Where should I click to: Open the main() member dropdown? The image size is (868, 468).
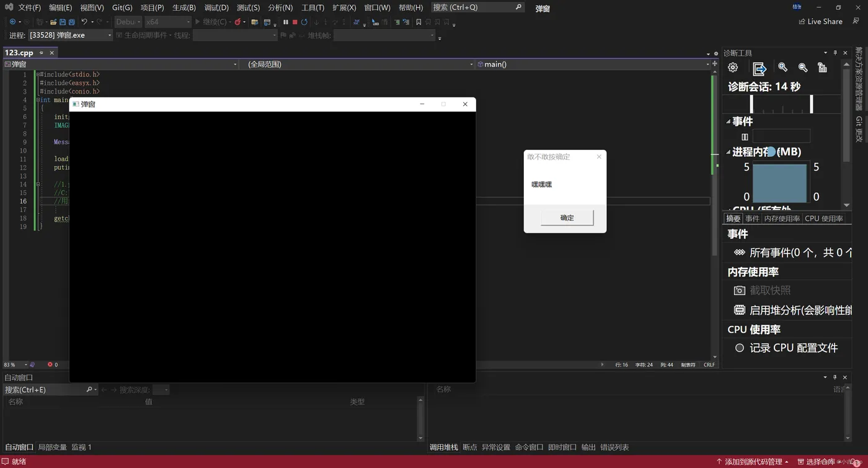pos(593,64)
